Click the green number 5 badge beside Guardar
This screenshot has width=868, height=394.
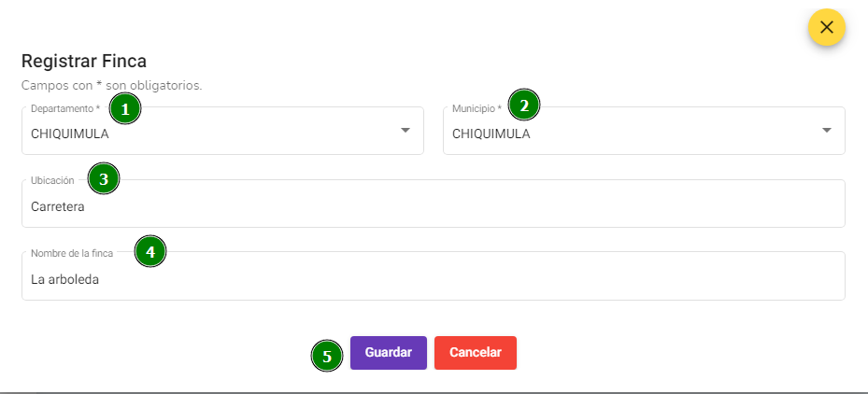coord(327,356)
